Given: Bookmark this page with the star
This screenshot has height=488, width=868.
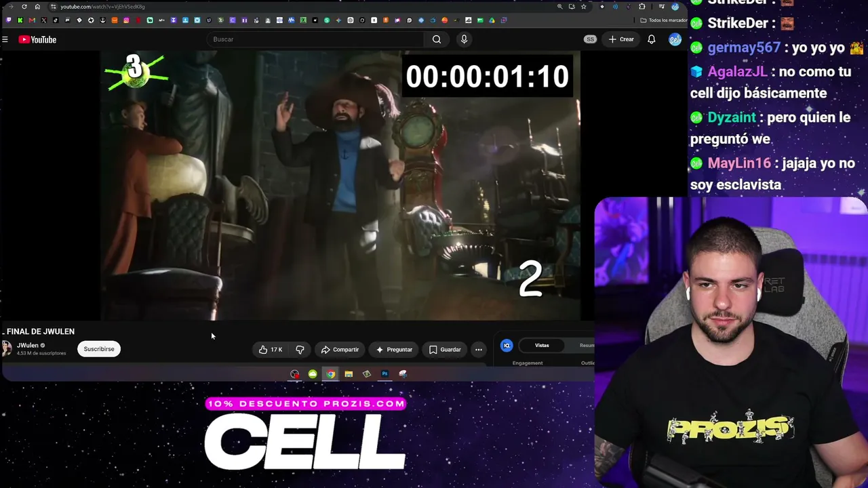Looking at the screenshot, I should pyautogui.click(x=583, y=7).
